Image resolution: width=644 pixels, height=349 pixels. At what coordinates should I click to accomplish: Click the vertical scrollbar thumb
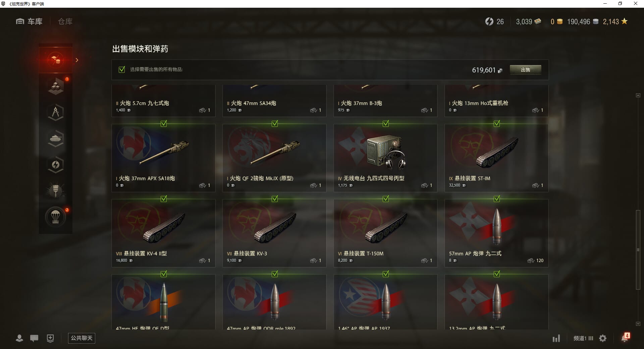pos(638,250)
